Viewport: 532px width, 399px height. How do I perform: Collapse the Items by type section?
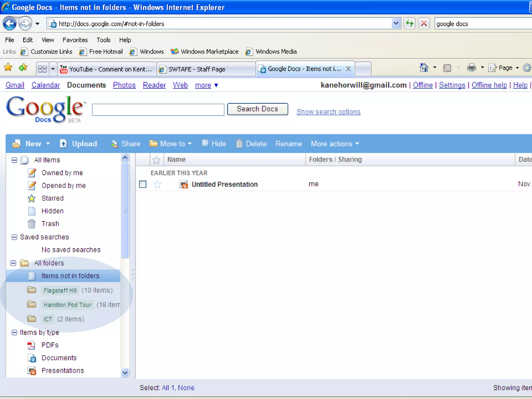14,332
